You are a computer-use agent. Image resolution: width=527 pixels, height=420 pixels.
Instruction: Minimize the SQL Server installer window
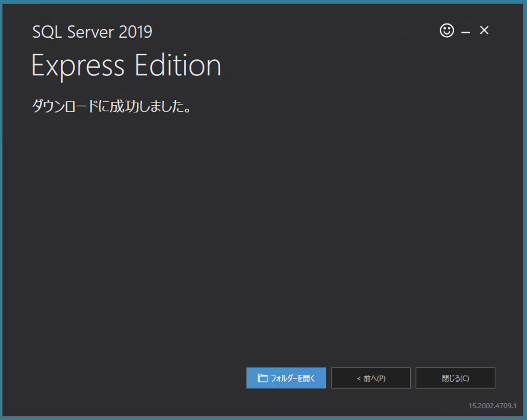tap(466, 32)
